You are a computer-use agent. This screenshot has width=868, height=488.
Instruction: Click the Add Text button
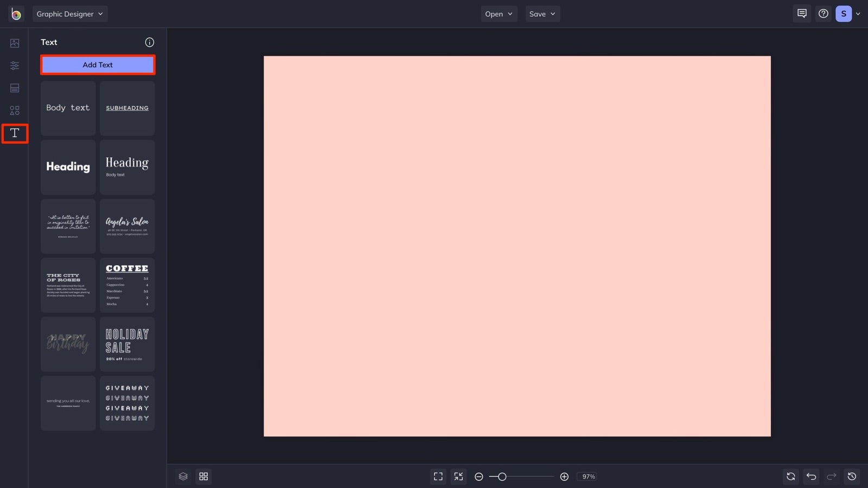[x=98, y=65]
